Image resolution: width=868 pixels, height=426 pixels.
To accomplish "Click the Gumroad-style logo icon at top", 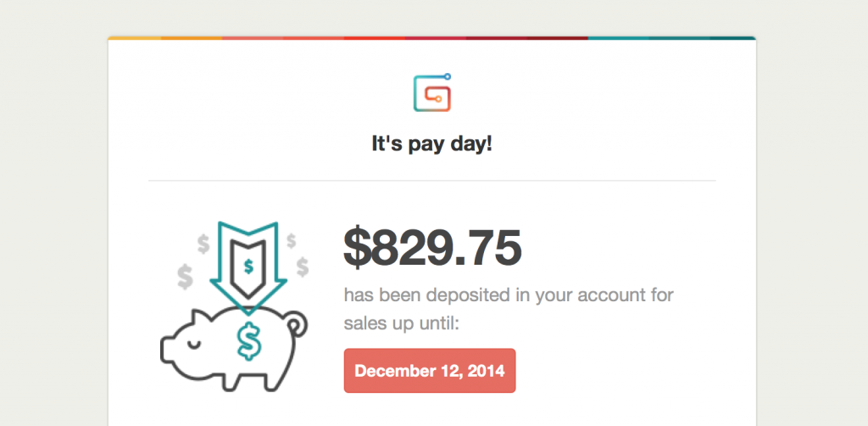I will click(432, 92).
